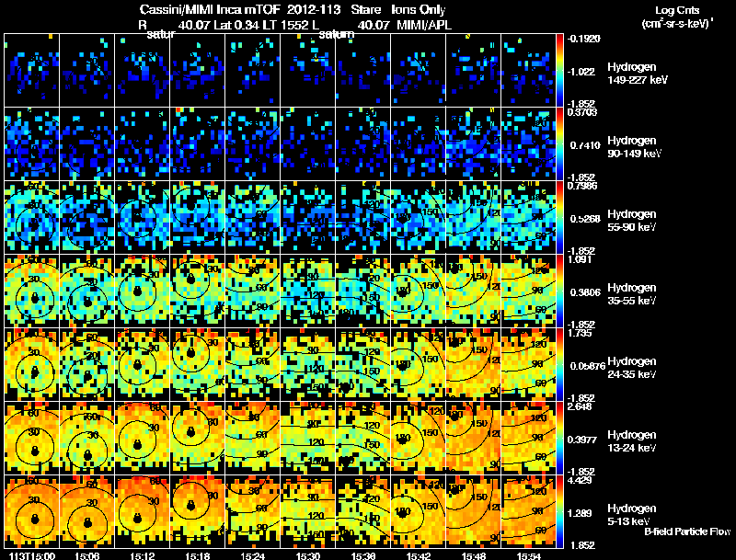Click the B-field Particle Flow label
Image resolution: width=736 pixels, height=560 pixels.
pos(687,531)
